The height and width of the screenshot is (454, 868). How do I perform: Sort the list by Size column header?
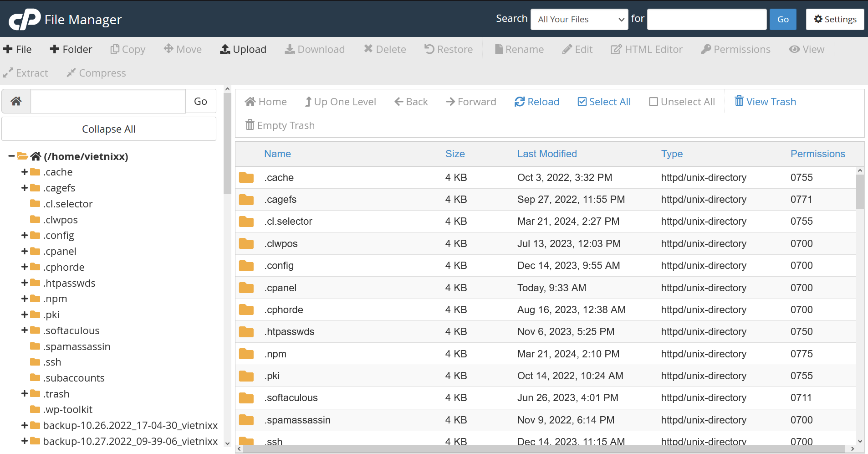pos(454,154)
